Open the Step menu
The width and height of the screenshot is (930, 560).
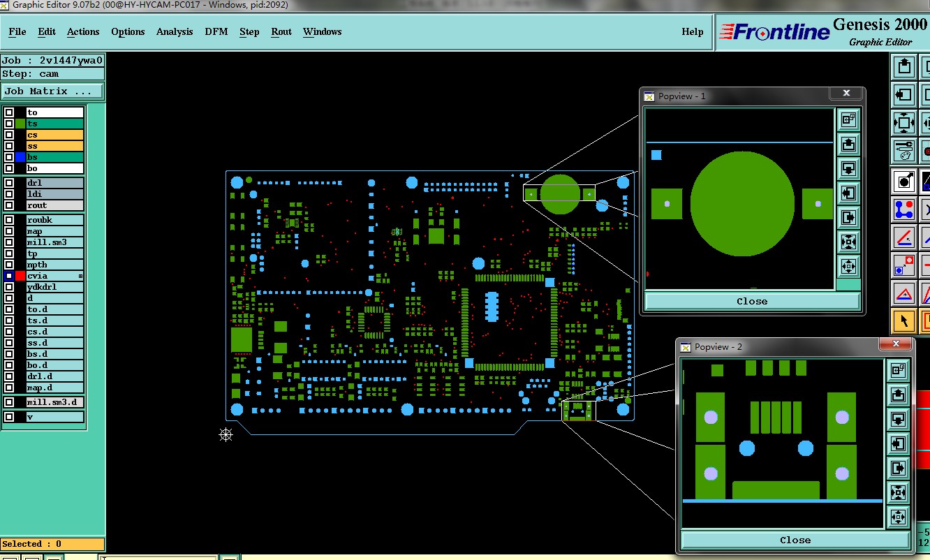coord(249,31)
